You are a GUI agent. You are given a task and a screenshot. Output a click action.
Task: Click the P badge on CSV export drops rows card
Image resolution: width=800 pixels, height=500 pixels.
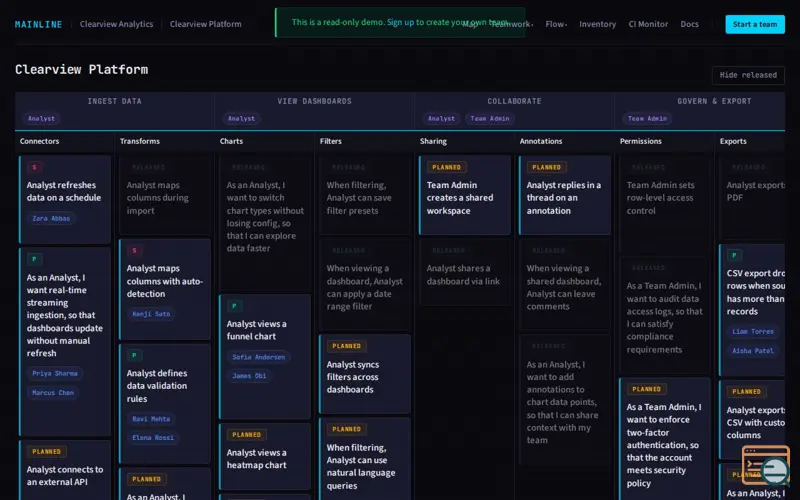pos(735,256)
